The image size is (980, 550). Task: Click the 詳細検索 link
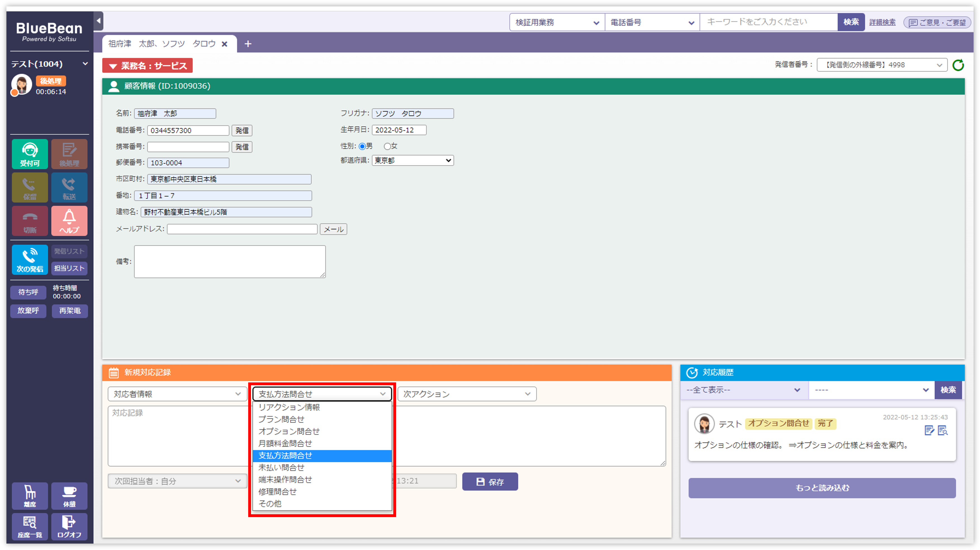pyautogui.click(x=882, y=22)
